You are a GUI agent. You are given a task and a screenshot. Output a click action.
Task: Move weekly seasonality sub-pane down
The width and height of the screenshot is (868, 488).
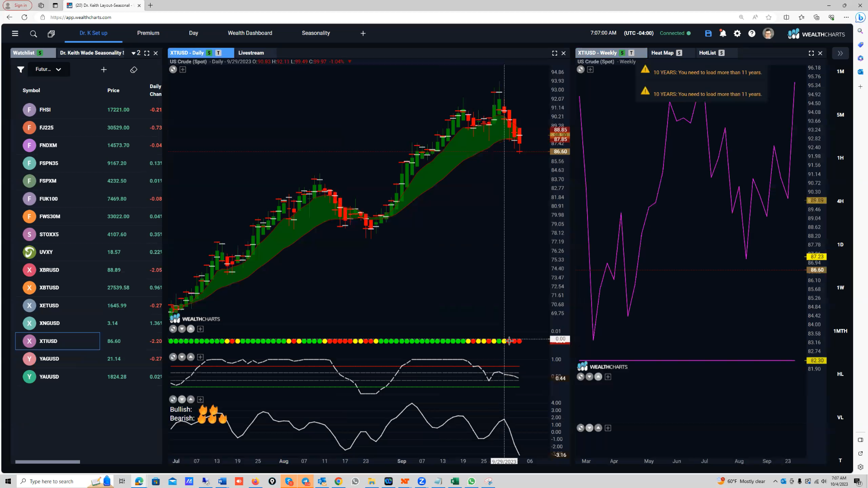pyautogui.click(x=590, y=377)
